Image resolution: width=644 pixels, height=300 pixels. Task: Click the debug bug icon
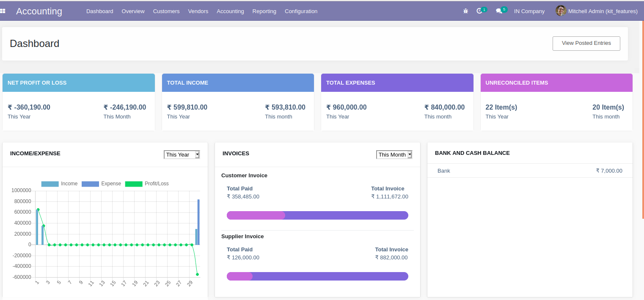point(465,11)
